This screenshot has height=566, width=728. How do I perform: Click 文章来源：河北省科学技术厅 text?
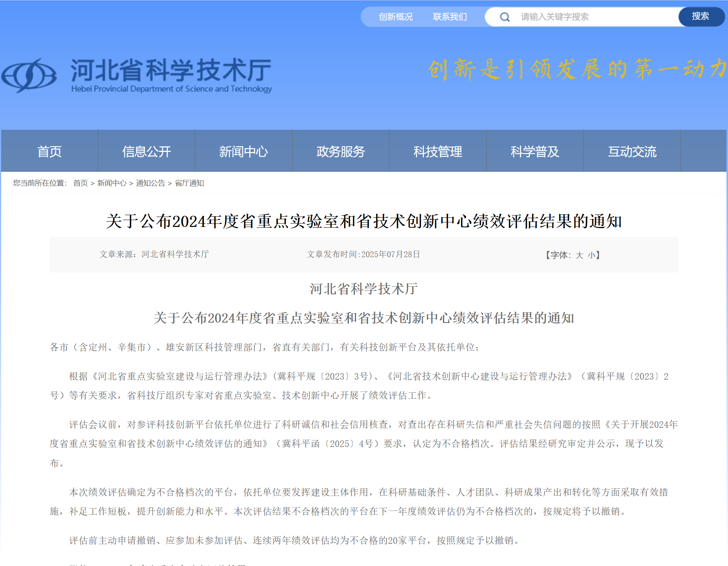point(154,254)
